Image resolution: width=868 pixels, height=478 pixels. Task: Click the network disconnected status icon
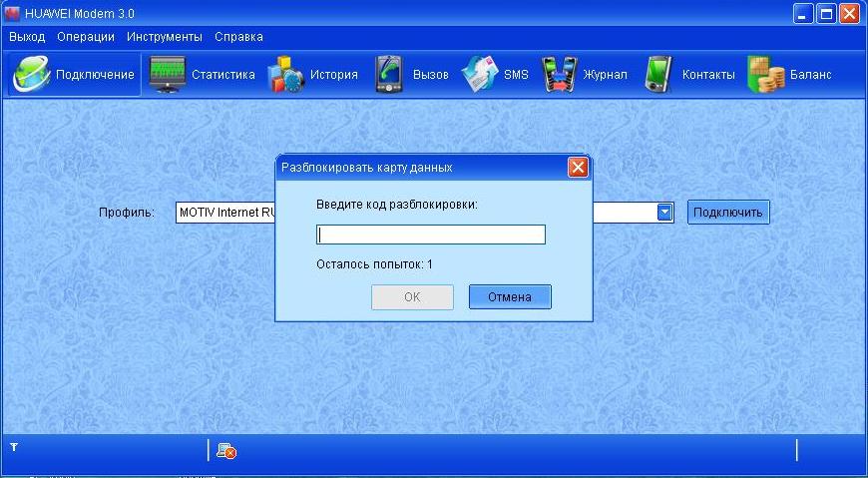point(226,451)
